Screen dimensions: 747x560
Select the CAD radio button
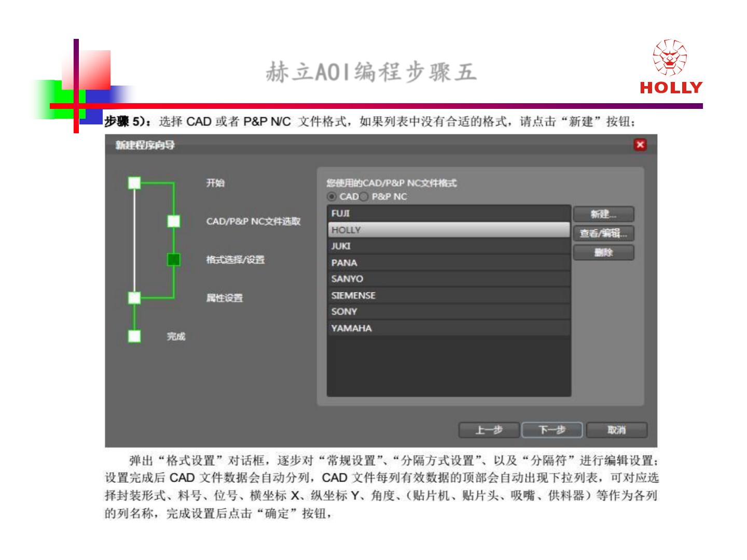(332, 197)
